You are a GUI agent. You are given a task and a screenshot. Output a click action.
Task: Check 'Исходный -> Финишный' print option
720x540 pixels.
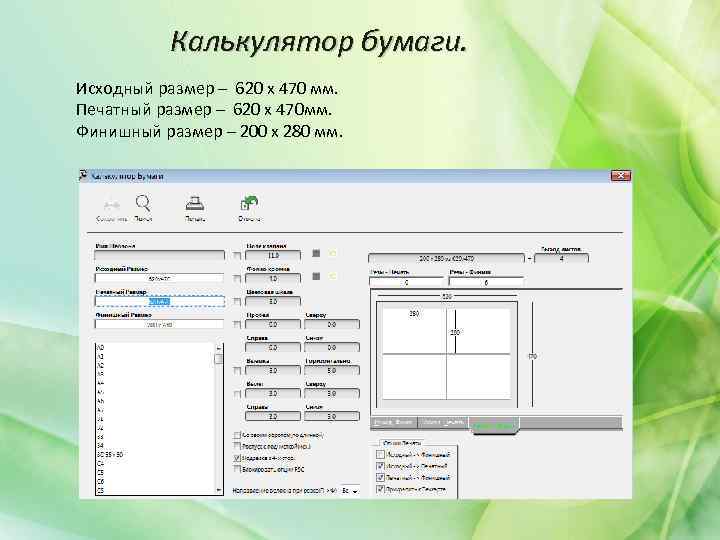click(380, 455)
